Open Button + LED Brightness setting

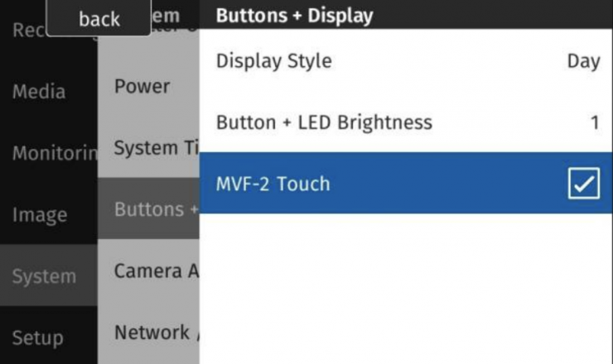324,122
